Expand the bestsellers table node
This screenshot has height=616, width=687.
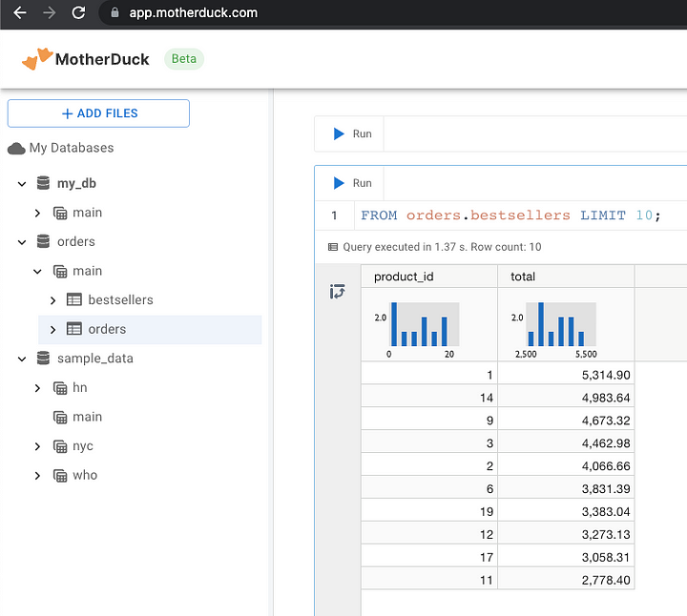click(53, 300)
